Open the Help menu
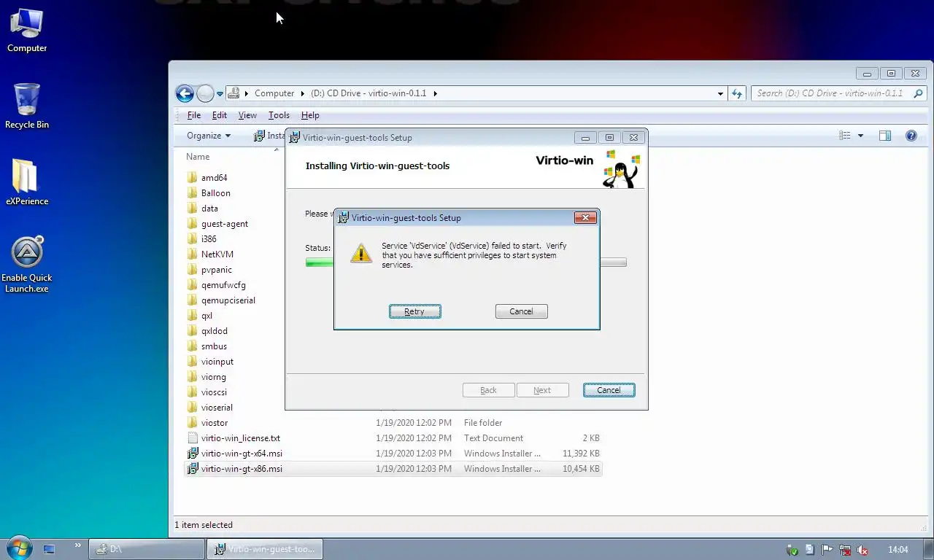The image size is (934, 560). pos(310,115)
